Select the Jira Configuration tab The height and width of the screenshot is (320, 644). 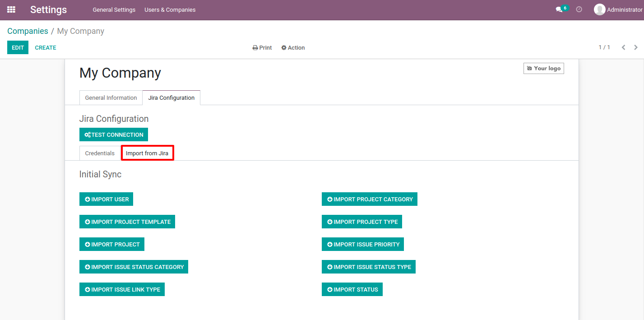(x=171, y=98)
